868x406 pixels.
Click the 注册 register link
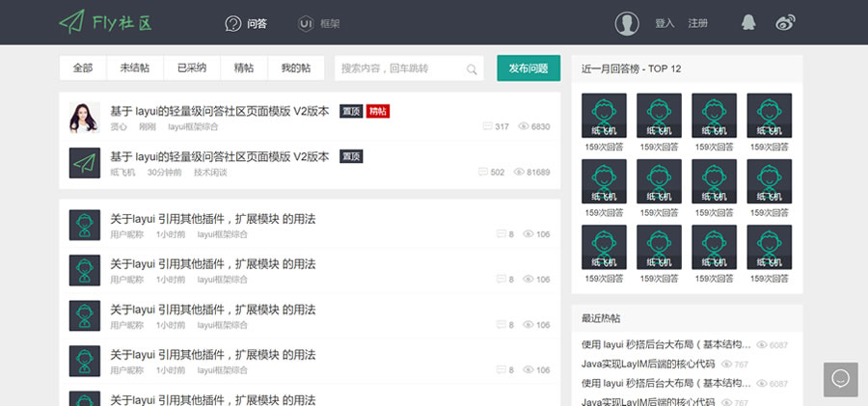click(x=697, y=23)
